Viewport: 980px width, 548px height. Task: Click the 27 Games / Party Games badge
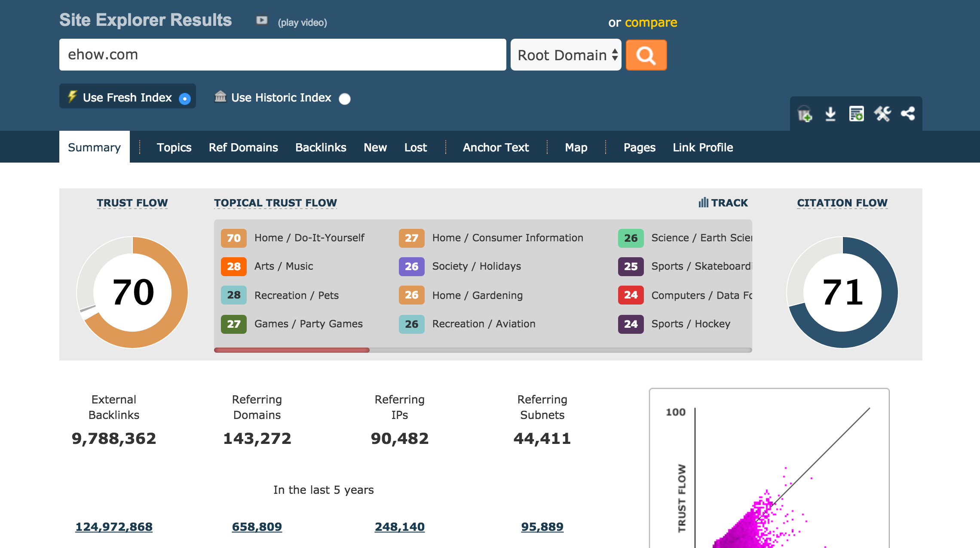(233, 324)
